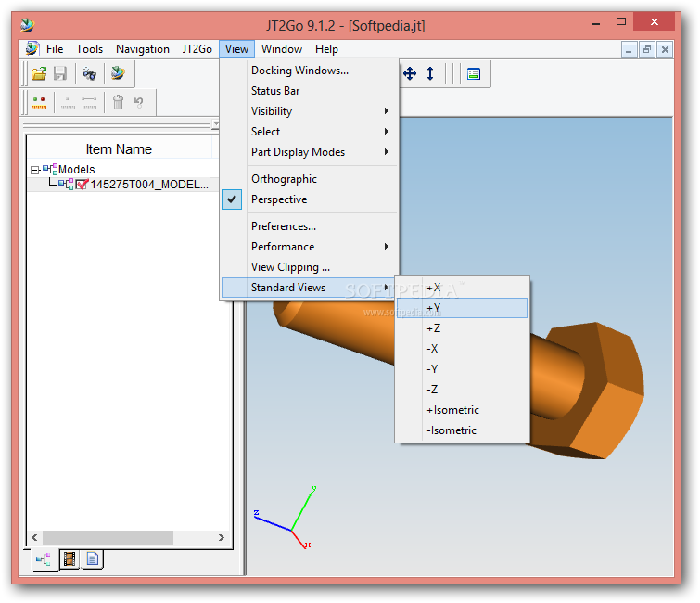This screenshot has height=603, width=700.
Task: Select the -Isometric standard view
Action: [x=462, y=430]
